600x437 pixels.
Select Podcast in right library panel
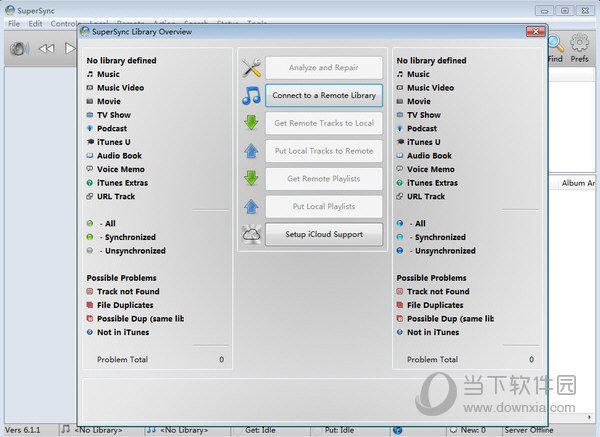422,128
